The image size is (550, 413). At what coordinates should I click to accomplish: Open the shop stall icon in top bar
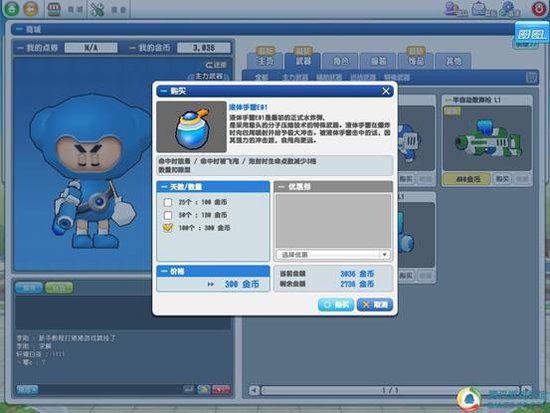pyautogui.click(x=54, y=9)
